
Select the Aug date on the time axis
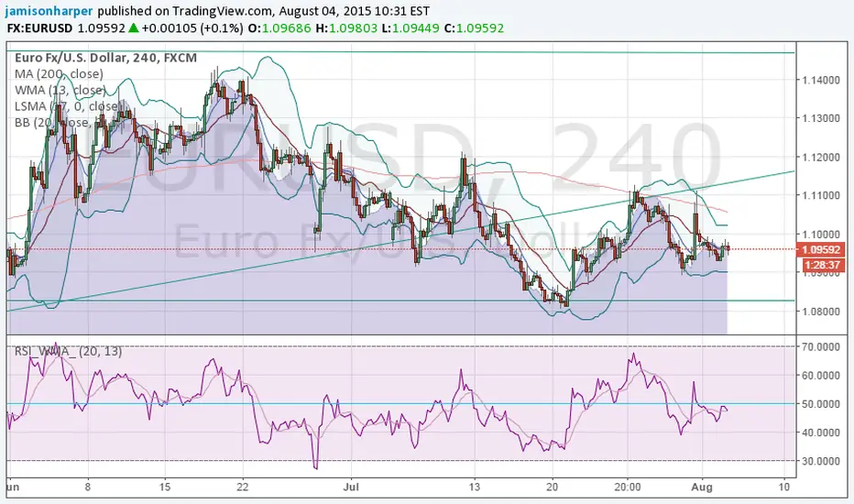pos(702,487)
